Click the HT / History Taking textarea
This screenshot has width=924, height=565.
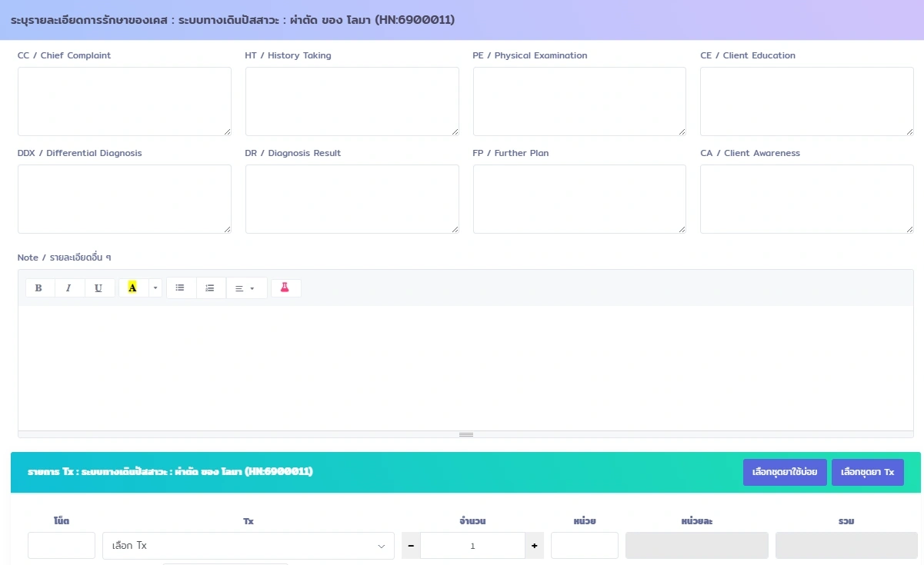click(x=352, y=101)
